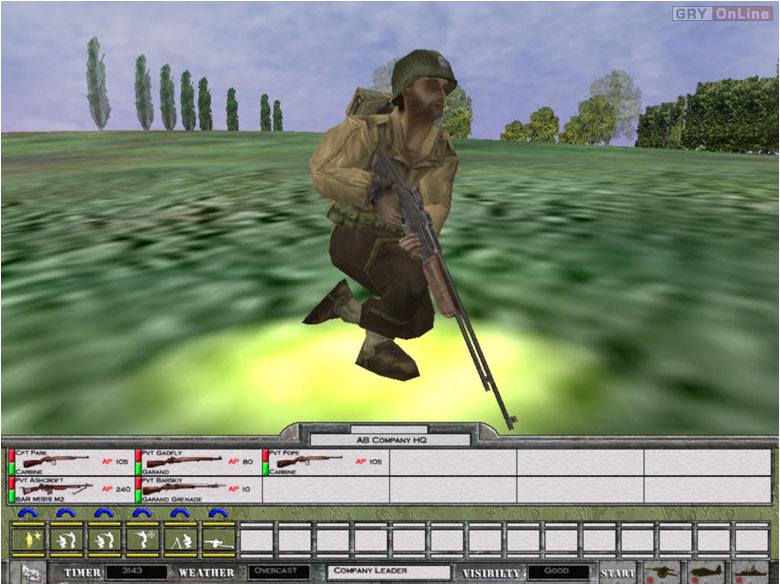Click the Overcast weather readout
Viewport: 780px width, 585px height.
coord(279,572)
